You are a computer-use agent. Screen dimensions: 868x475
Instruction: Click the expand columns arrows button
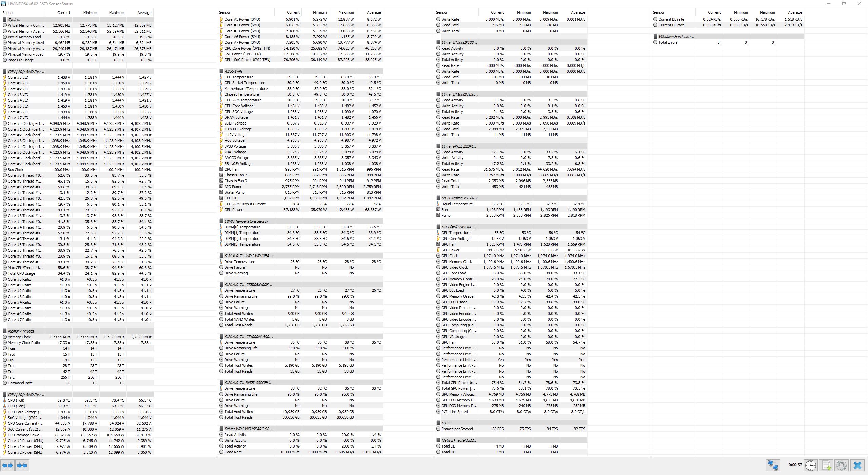pyautogui.click(x=7, y=465)
